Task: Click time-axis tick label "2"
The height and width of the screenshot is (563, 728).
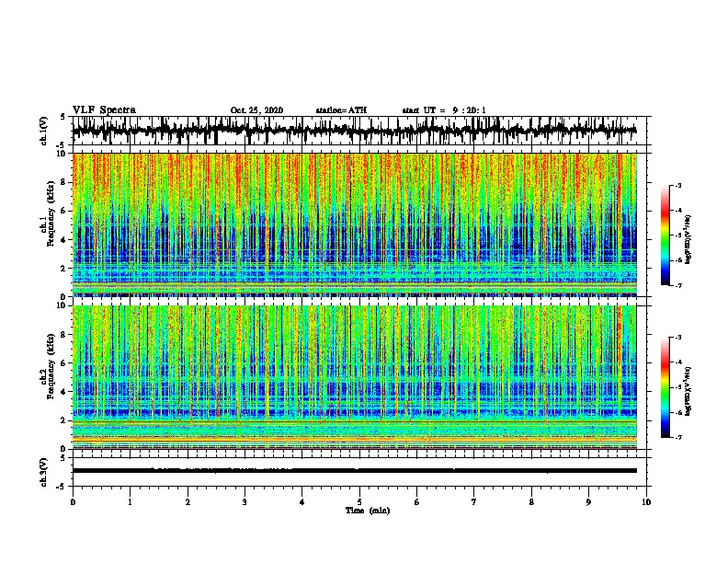Action: point(188,502)
